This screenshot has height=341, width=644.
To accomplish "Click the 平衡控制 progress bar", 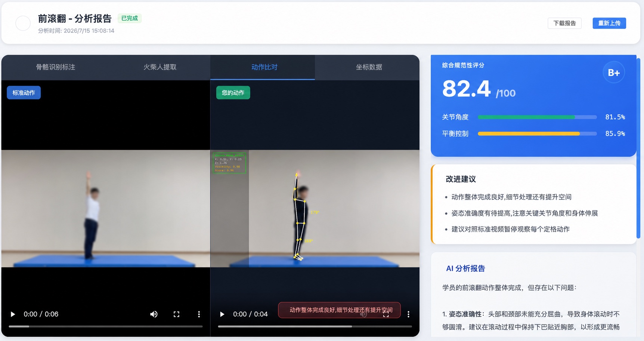I will point(537,133).
